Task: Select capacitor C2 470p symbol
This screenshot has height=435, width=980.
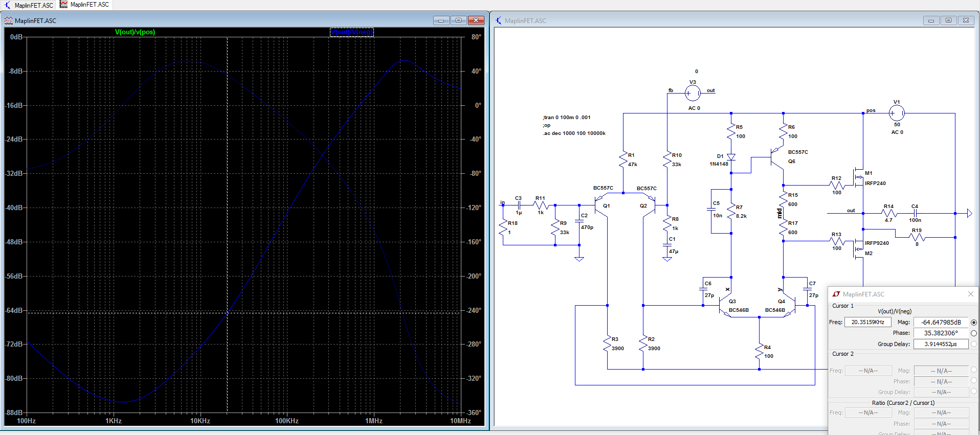Action: [579, 221]
